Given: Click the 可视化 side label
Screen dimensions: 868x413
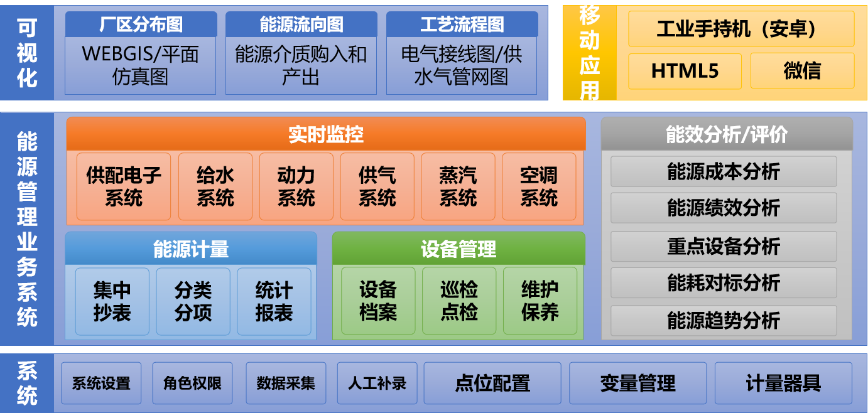Looking at the screenshot, I should tap(27, 53).
